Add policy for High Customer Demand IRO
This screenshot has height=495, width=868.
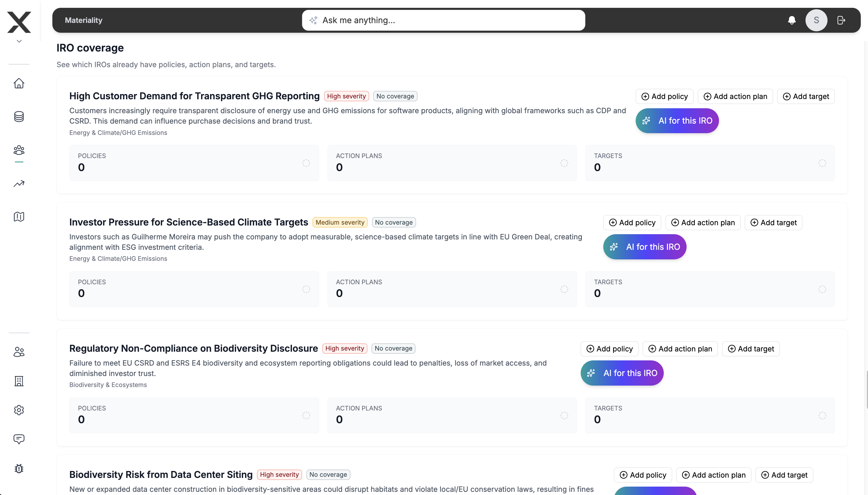[664, 97]
